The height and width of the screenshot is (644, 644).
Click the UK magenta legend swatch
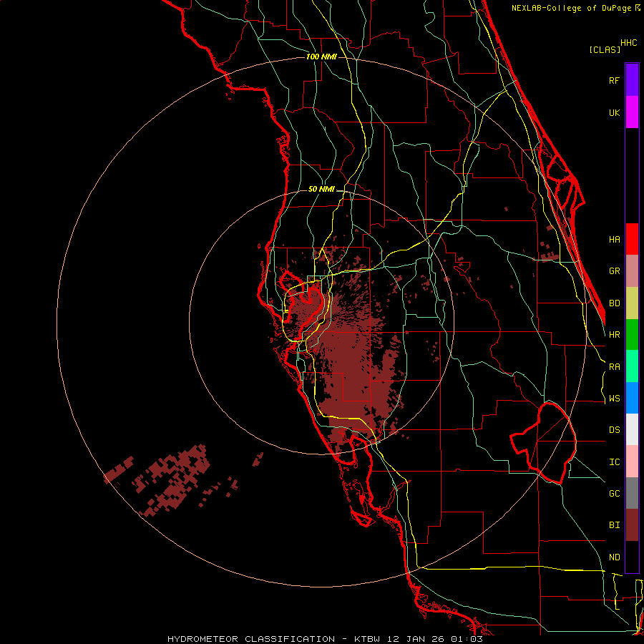click(x=632, y=112)
